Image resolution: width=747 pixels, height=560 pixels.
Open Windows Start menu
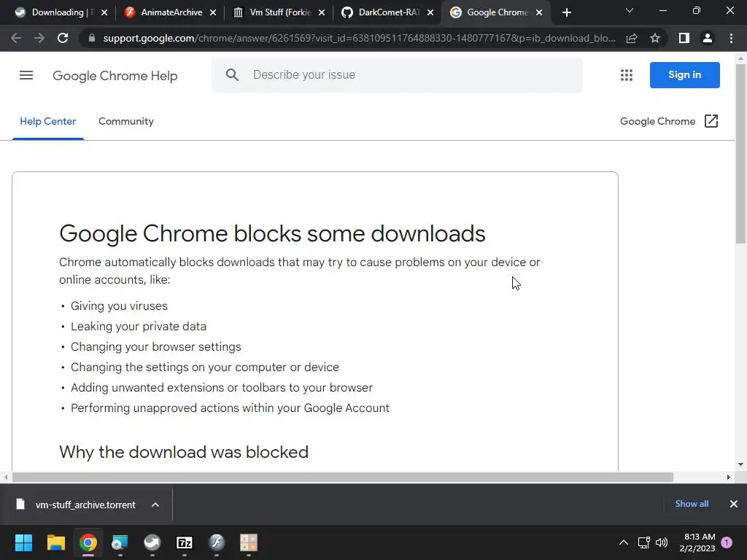tap(23, 542)
